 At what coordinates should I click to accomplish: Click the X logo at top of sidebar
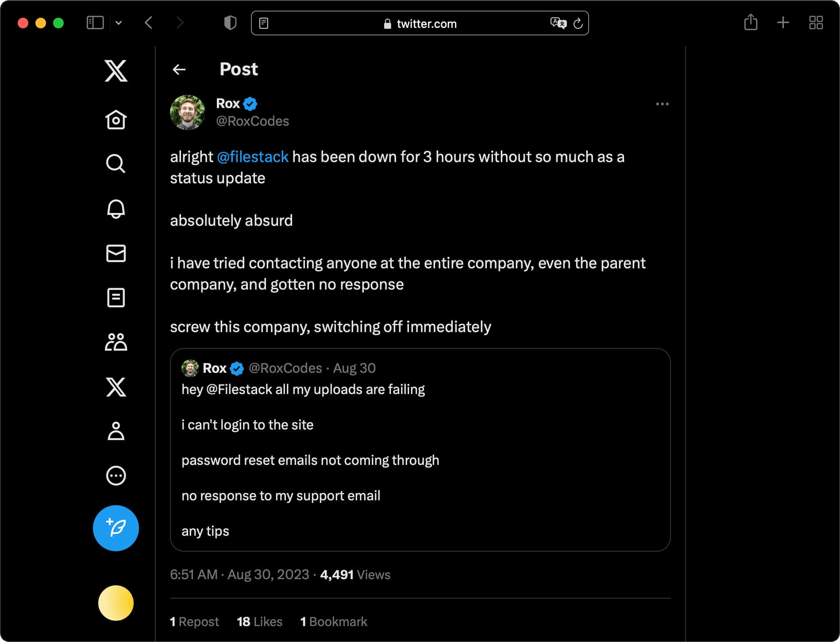(x=116, y=71)
